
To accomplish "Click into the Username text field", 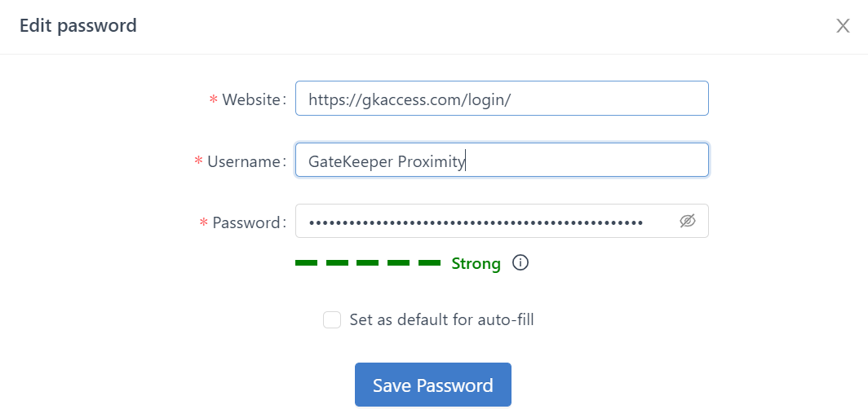I will [501, 161].
